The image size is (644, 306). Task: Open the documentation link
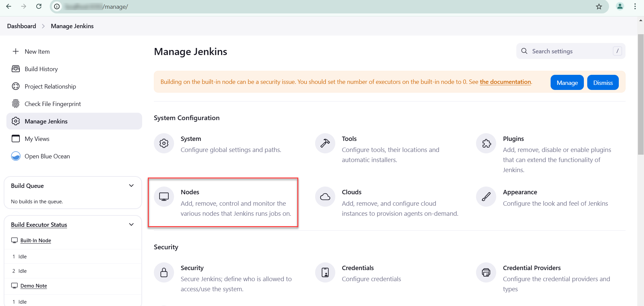pos(505,82)
